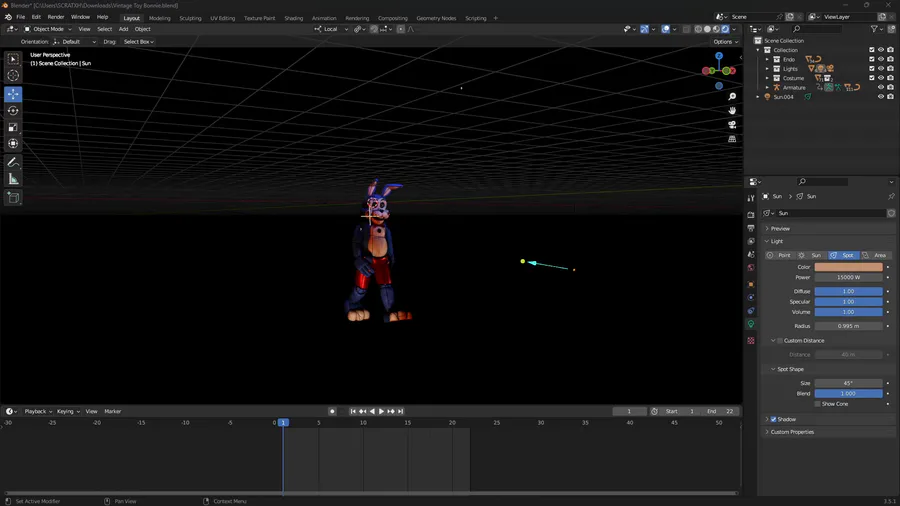This screenshot has height=506, width=900.
Task: Open the Add menu in viewport header
Action: click(x=123, y=29)
